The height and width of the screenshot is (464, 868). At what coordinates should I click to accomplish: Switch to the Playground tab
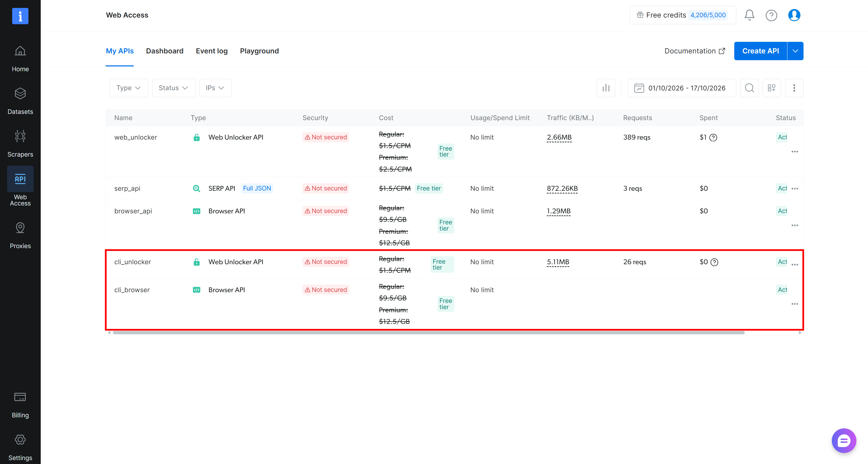(259, 51)
